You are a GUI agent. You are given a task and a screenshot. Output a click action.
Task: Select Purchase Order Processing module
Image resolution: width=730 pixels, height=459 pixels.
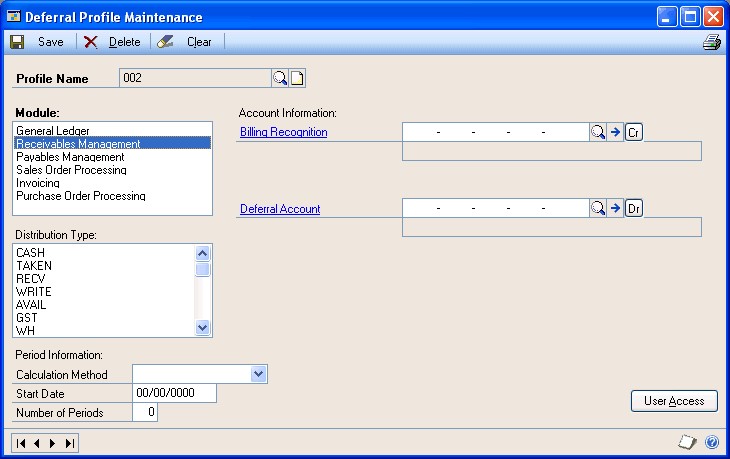[112, 196]
